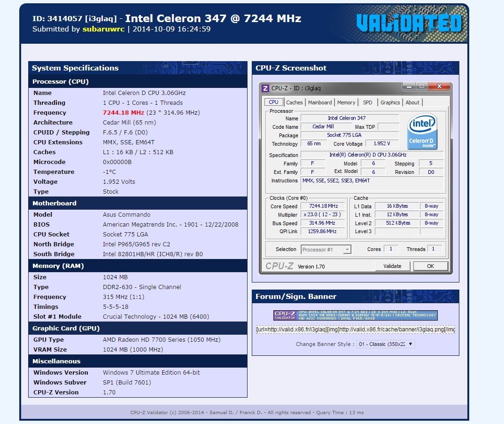Click the Validate button in CPU-Z

coord(393,266)
